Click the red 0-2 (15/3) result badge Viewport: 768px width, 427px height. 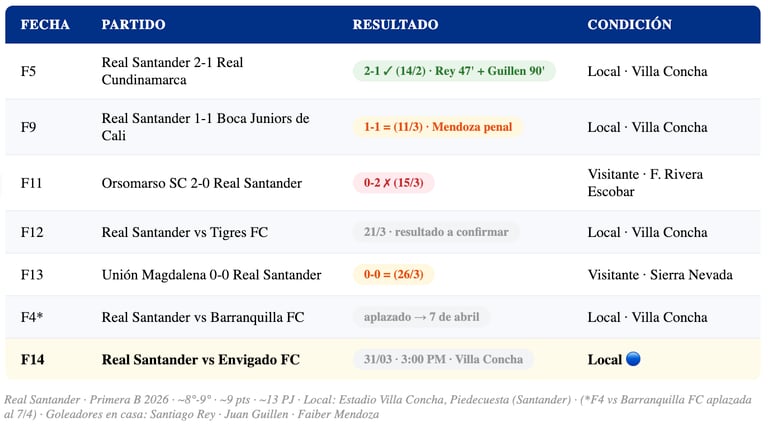point(393,183)
